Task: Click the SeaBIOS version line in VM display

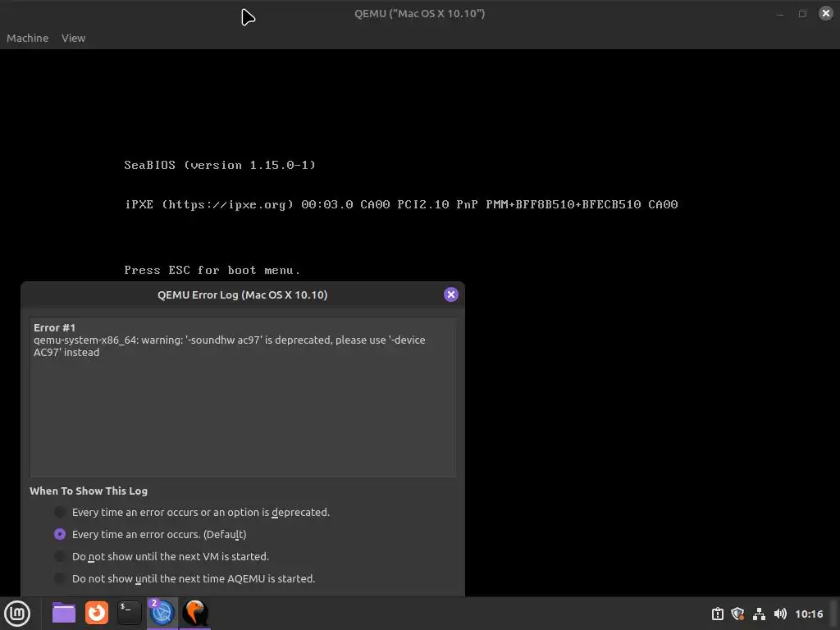Action: [x=220, y=165]
